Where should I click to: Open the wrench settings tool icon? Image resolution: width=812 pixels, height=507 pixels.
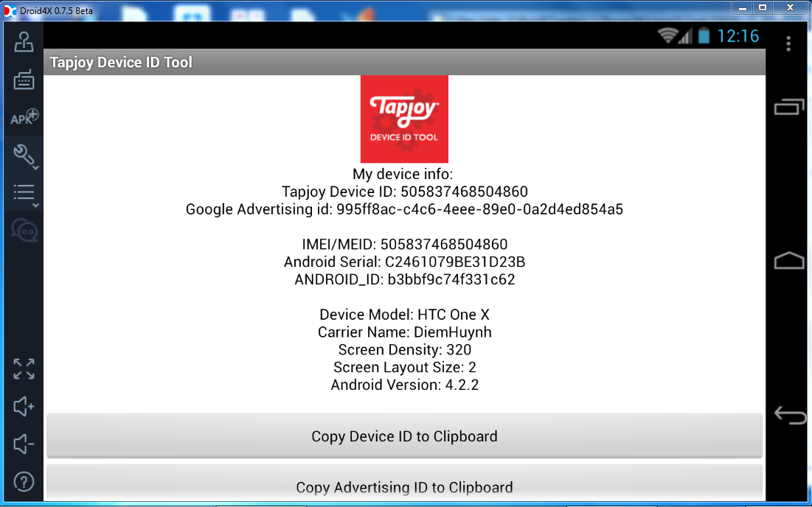click(x=25, y=155)
